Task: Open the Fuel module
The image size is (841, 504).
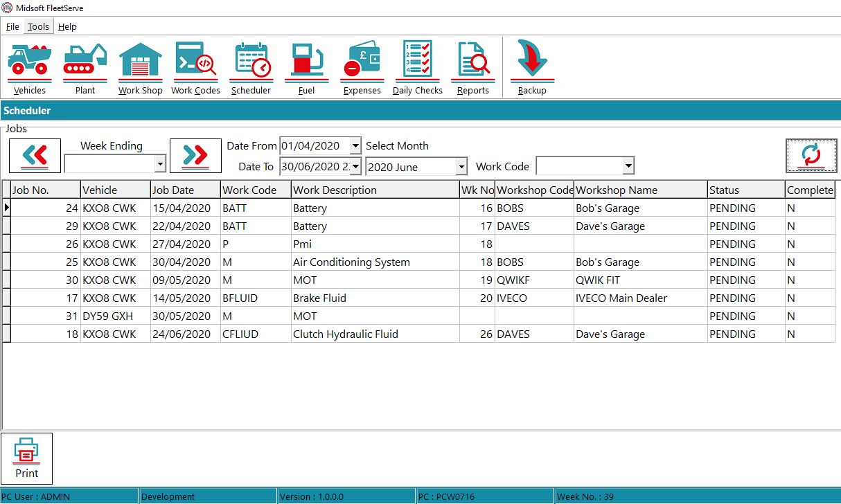Action: tap(306, 66)
